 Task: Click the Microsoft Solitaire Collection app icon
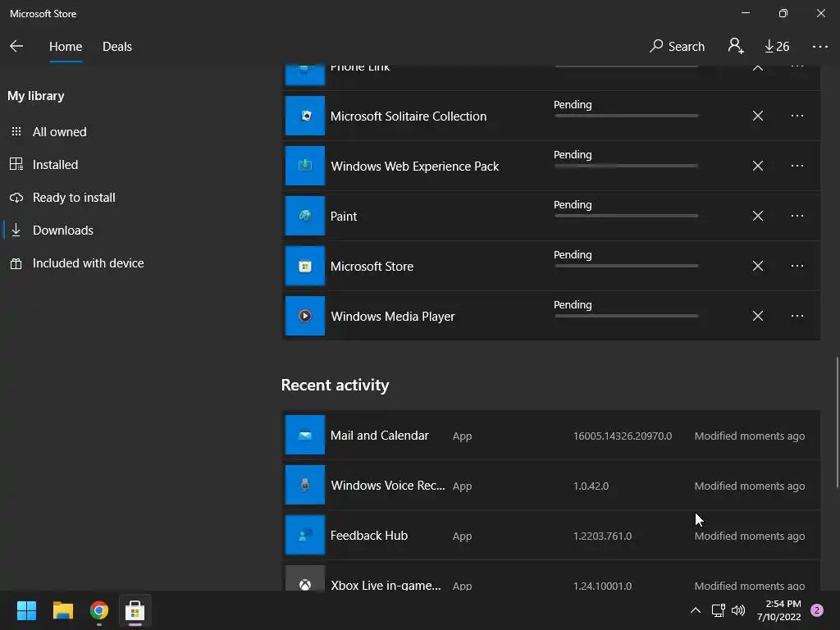(x=305, y=116)
